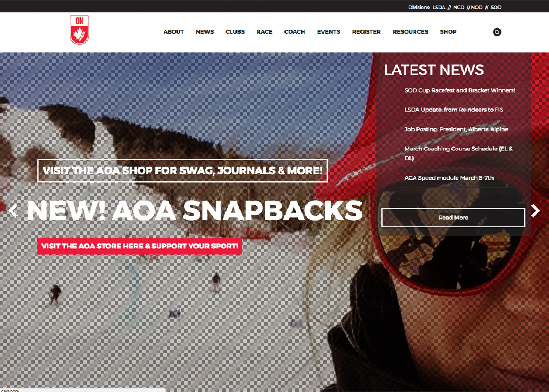Select CLUBS in navigation bar
The width and height of the screenshot is (549, 392).
pyautogui.click(x=235, y=32)
